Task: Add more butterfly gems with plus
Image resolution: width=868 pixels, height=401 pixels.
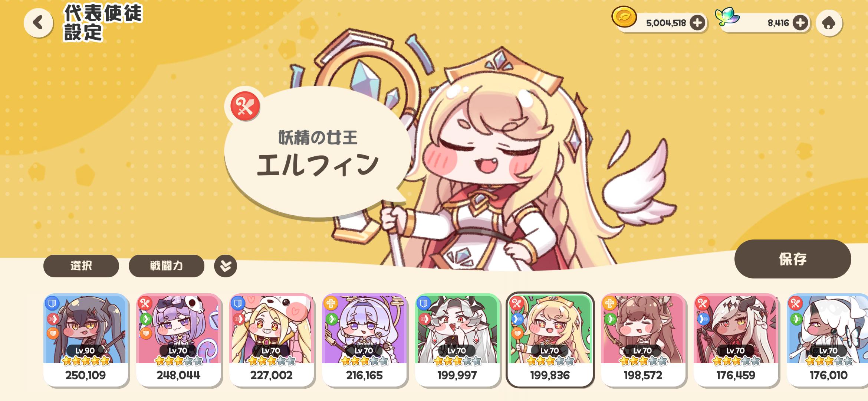Action: point(800,23)
